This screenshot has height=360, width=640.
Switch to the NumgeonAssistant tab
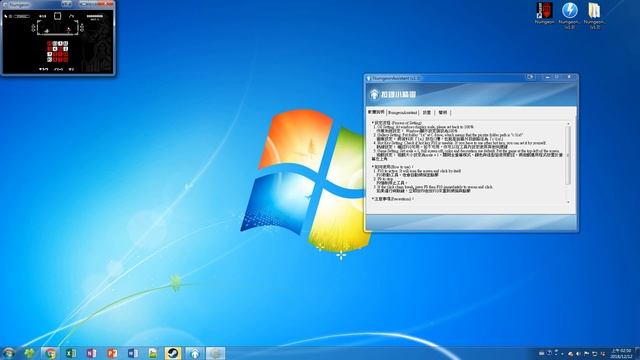pos(402,112)
